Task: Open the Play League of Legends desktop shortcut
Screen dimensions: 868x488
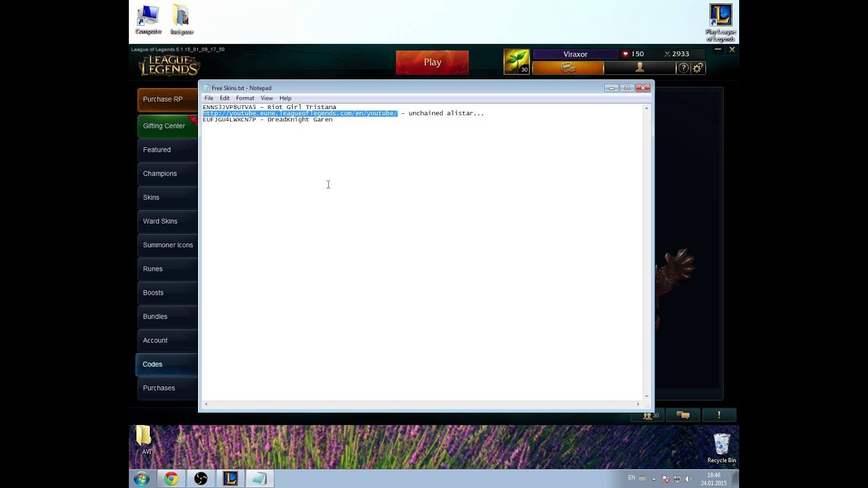Action: click(x=720, y=22)
